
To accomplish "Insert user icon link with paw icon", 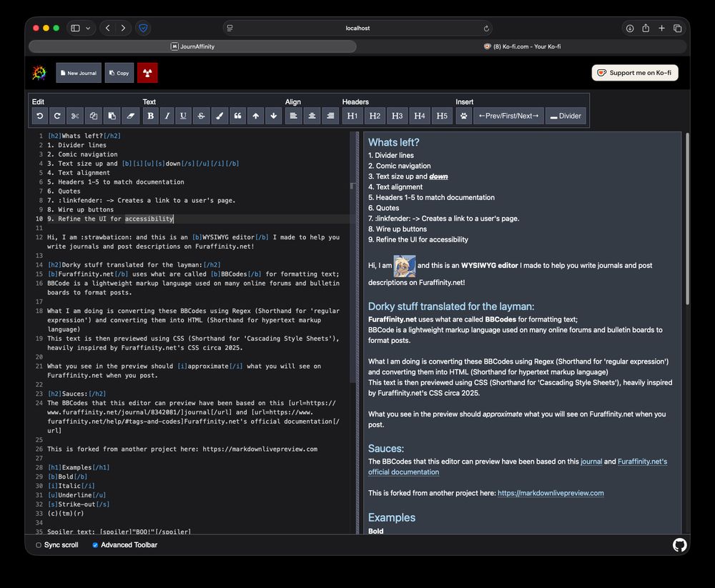I will (464, 116).
